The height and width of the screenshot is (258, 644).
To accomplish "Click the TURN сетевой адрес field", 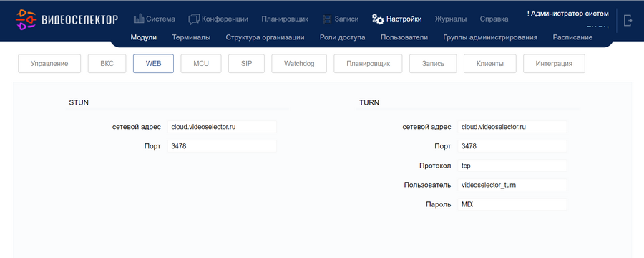I will coord(512,127).
